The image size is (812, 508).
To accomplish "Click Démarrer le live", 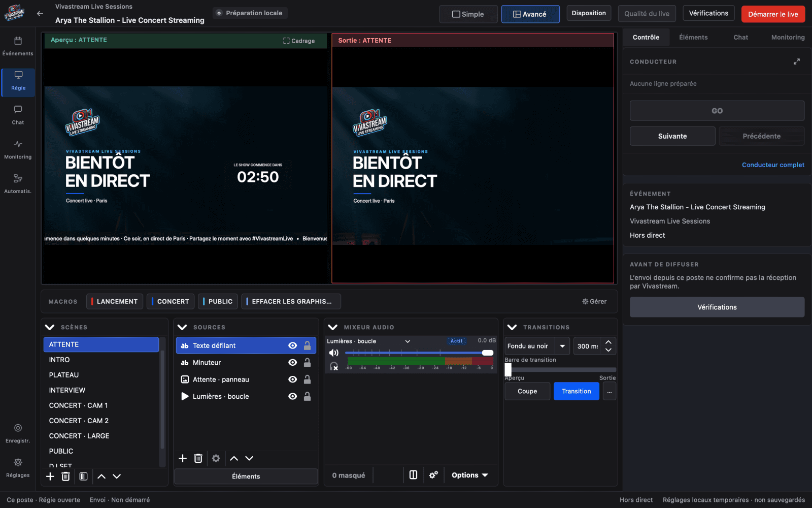I will tap(773, 14).
